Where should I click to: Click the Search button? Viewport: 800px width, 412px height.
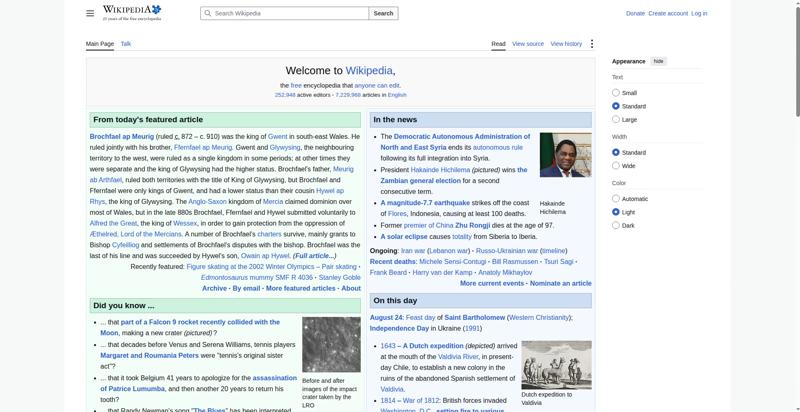coord(383,13)
